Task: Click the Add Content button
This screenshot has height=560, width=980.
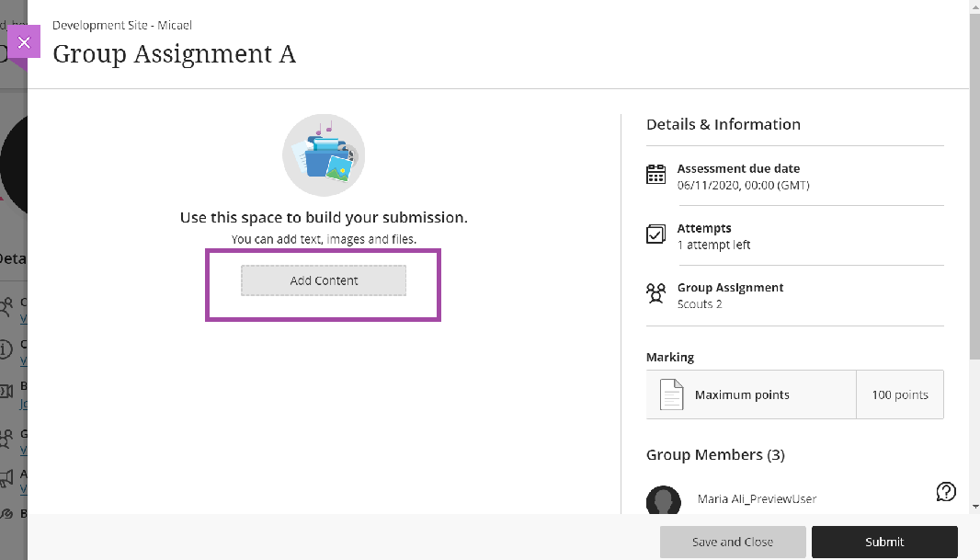Action: click(x=323, y=280)
